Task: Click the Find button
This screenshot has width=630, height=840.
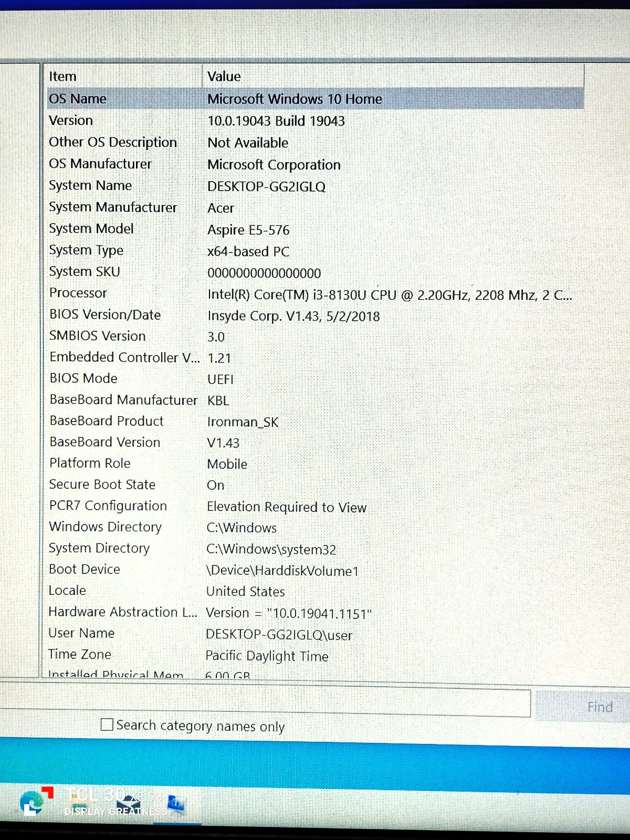Action: [x=600, y=707]
